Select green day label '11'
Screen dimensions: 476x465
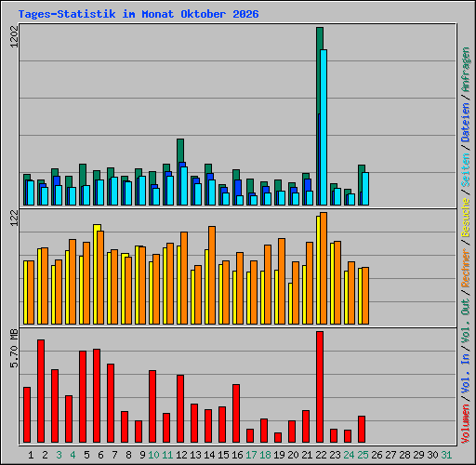pyautogui.click(x=167, y=455)
